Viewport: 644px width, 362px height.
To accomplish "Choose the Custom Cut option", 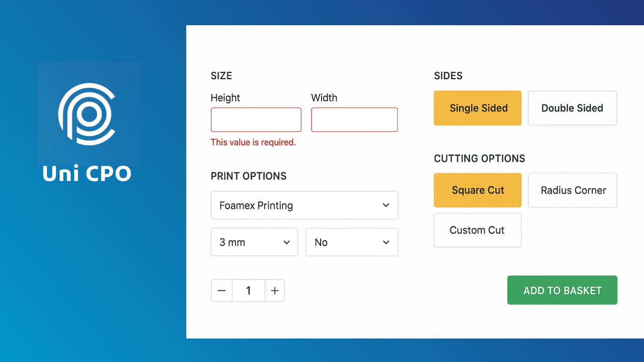I will pos(477,230).
